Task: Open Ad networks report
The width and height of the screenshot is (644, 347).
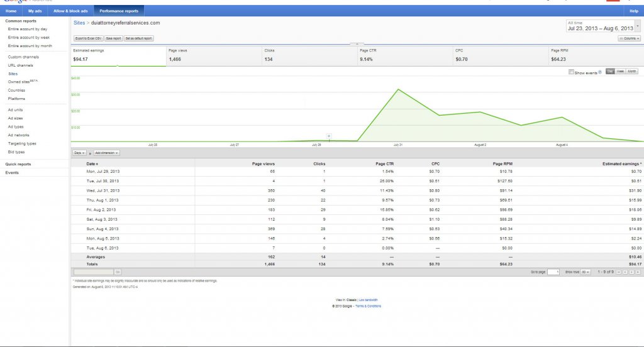Action: [18, 135]
